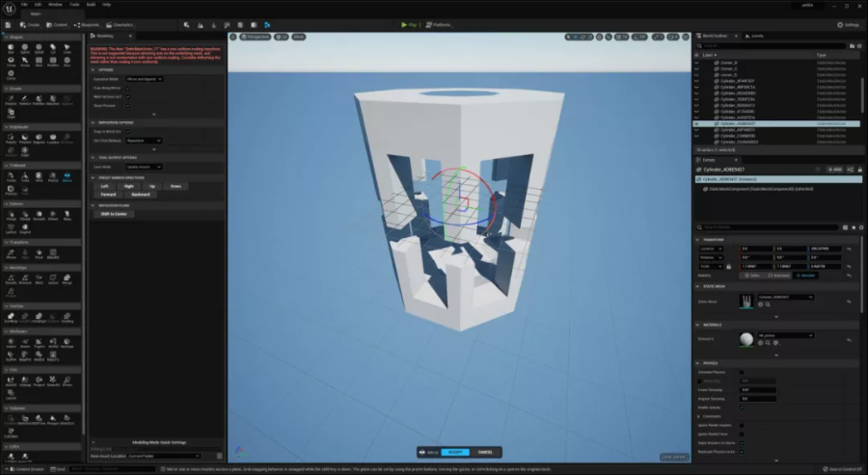Open the Window menu
Image resolution: width=868 pixels, height=475 pixels.
pos(55,5)
